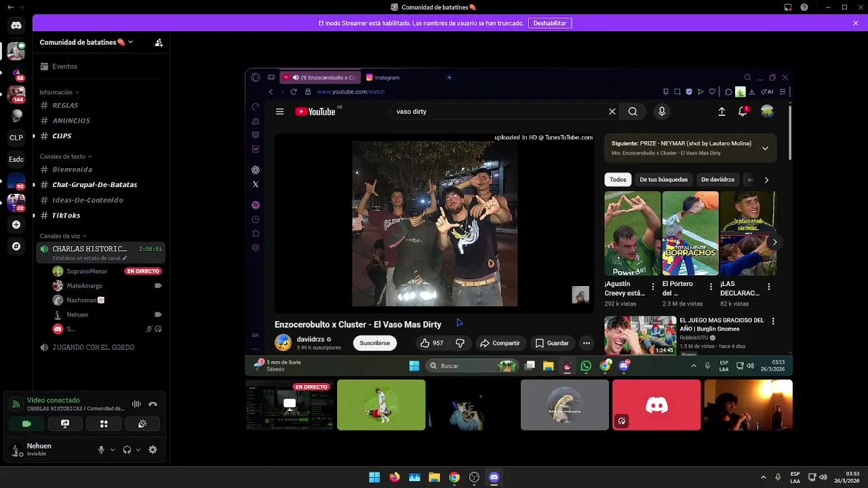Screen dimensions: 868x488
Task: Open the Discord help icon in title bar
Action: tap(804, 7)
